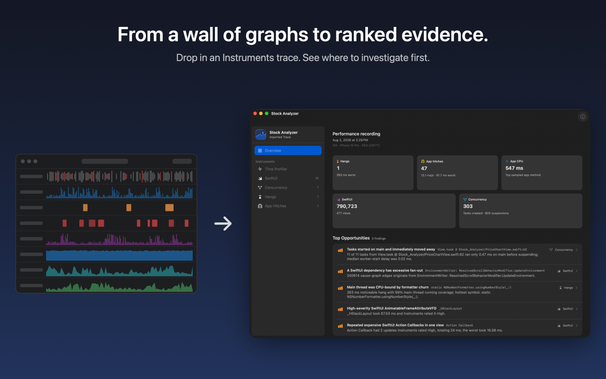The height and width of the screenshot is (379, 606).
Task: Click the App Hitches card icon
Action: pyautogui.click(x=422, y=161)
